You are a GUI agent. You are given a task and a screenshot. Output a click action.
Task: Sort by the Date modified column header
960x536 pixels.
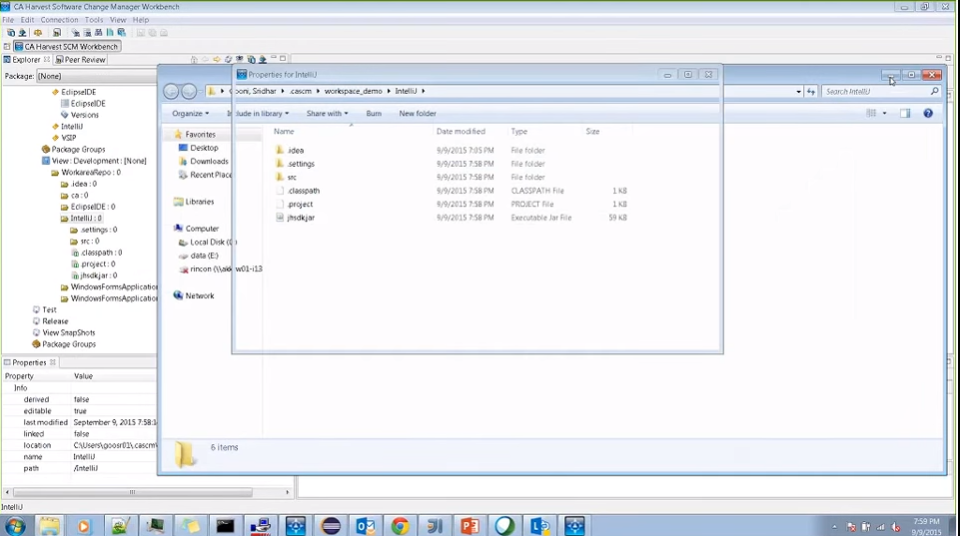tap(460, 131)
